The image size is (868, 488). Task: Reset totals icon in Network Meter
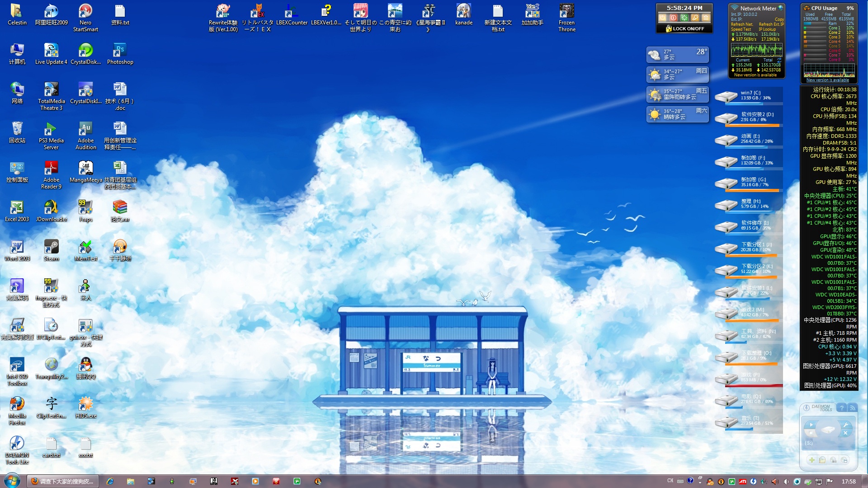click(779, 60)
